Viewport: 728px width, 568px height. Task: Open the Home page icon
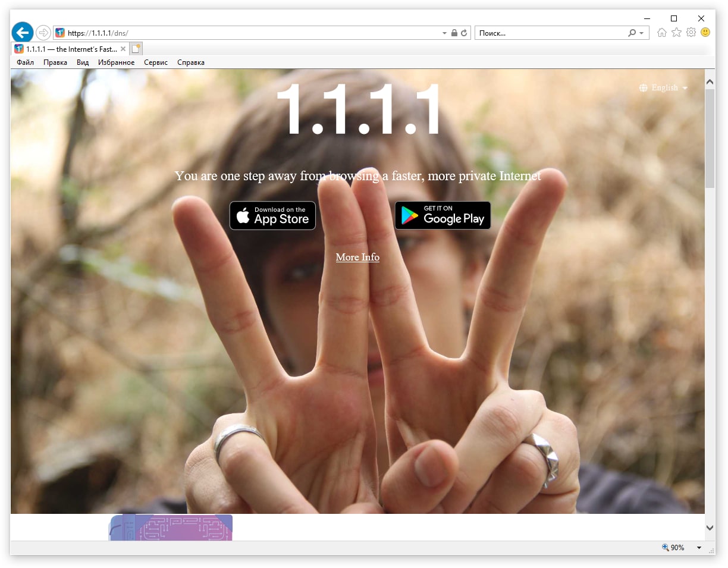pyautogui.click(x=662, y=33)
